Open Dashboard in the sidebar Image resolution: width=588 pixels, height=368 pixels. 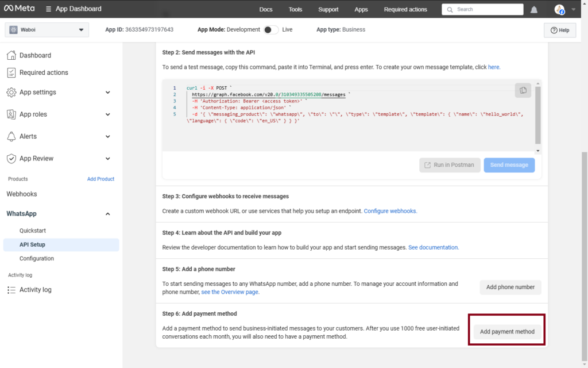pos(35,55)
